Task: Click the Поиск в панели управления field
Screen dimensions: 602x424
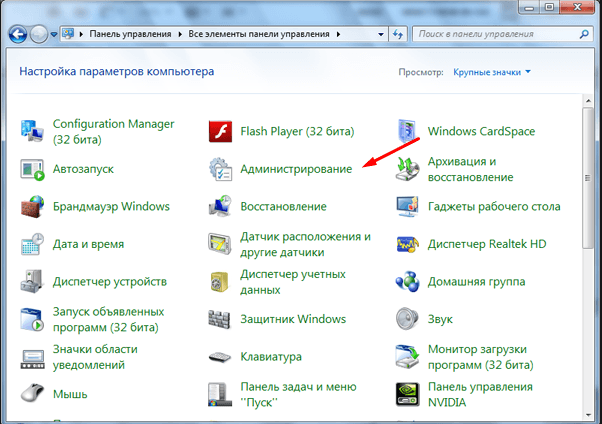Action: click(x=503, y=34)
